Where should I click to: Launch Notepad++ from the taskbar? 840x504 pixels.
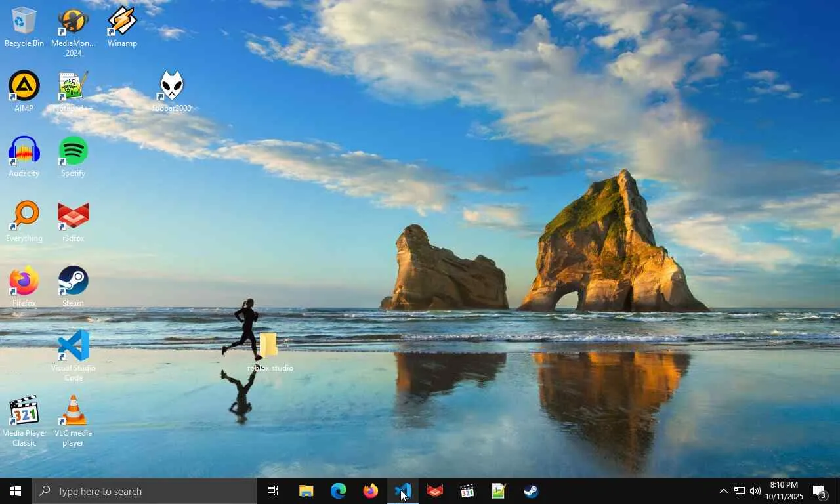pos(499,491)
